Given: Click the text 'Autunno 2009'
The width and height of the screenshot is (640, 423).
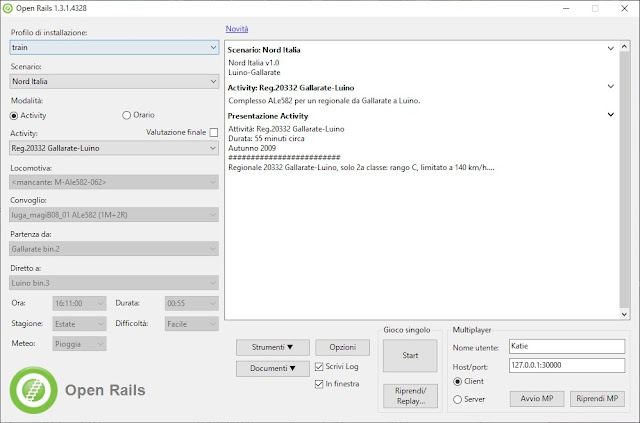Looking at the screenshot, I should pyautogui.click(x=252, y=148).
